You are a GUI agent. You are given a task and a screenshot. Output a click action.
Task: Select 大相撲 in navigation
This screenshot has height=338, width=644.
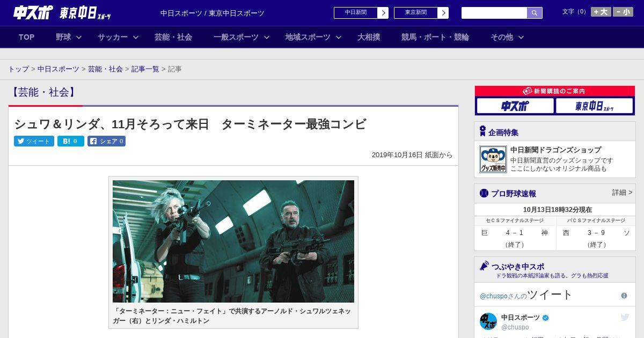pyautogui.click(x=369, y=37)
